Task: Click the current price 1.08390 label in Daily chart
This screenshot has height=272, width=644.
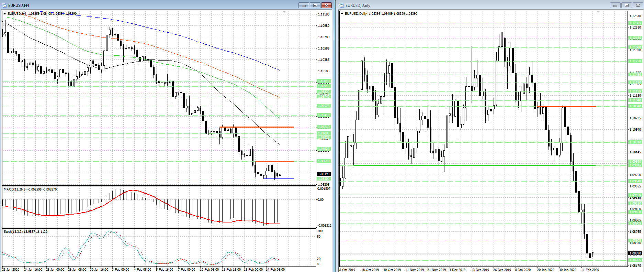Action: [635, 253]
